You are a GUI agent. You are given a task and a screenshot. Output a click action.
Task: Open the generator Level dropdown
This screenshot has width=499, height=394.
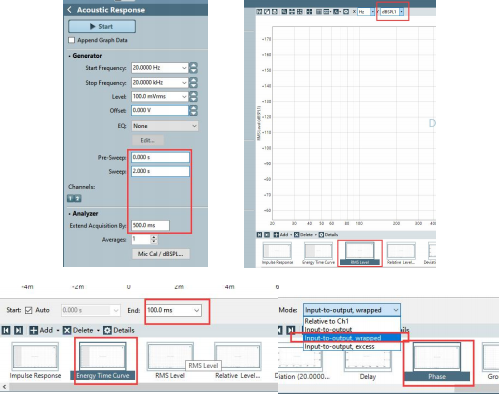coord(184,96)
